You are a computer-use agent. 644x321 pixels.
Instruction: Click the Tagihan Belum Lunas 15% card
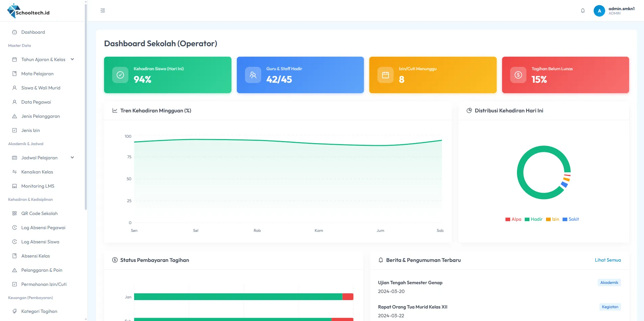click(x=566, y=75)
